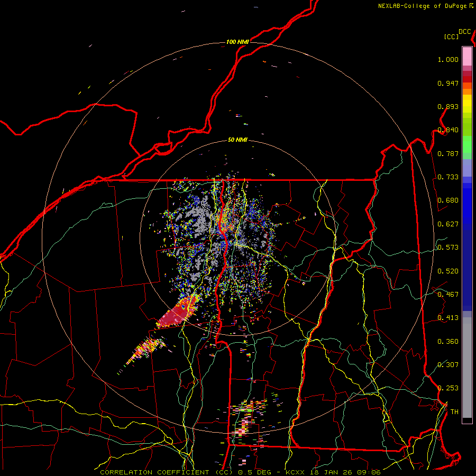Pick the orange color bar band
Image resolution: width=476 pixels, height=476 pixels.
[x=467, y=91]
